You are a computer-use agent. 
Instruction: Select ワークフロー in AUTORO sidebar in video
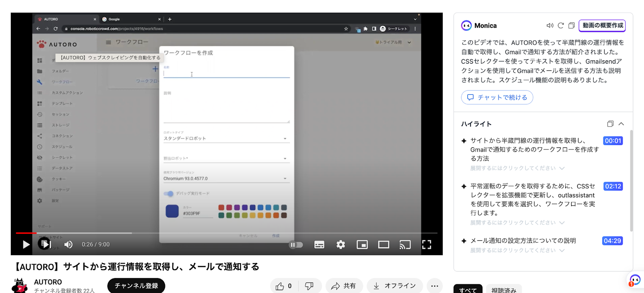pos(62,82)
